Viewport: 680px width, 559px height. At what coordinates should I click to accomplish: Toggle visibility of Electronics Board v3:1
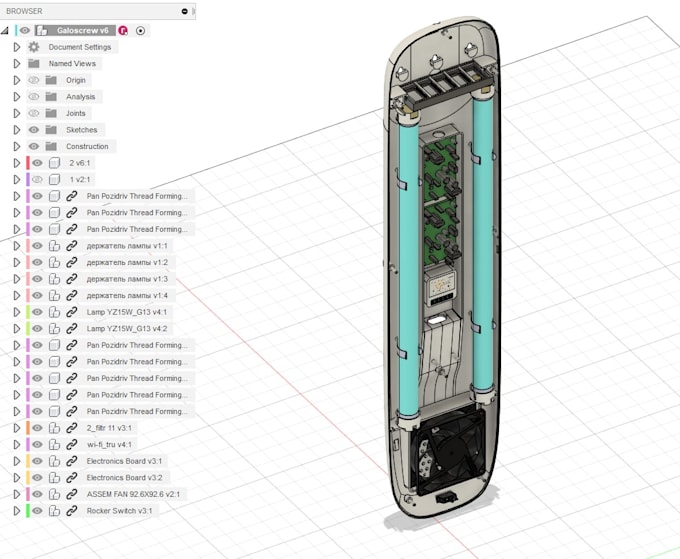(37, 461)
